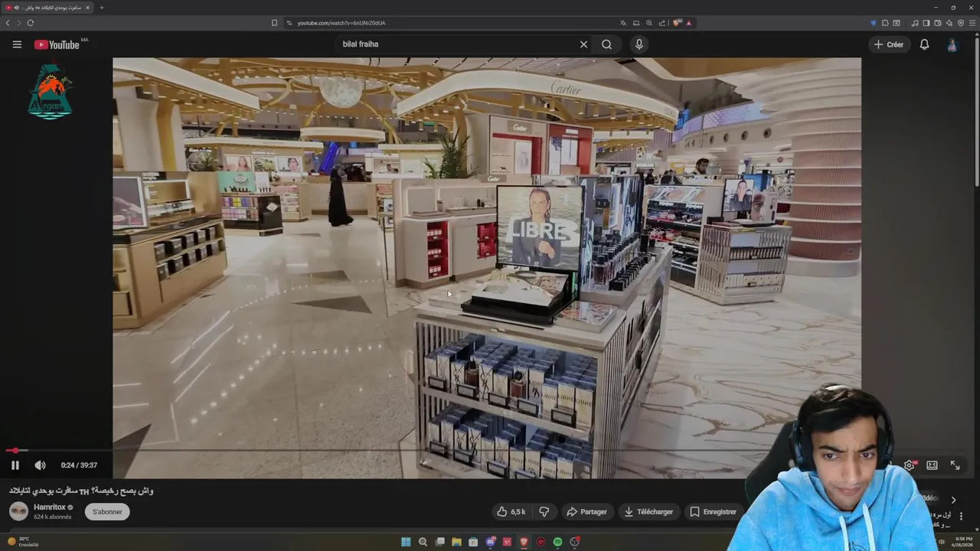980x551 pixels.
Task: Submit search with the magnifier icon
Action: [606, 44]
